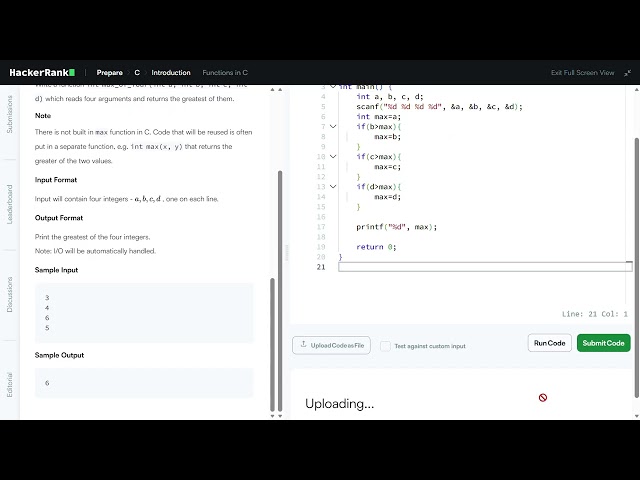Click the Output Format heading
Screen dimensions: 640x480
click(59, 218)
